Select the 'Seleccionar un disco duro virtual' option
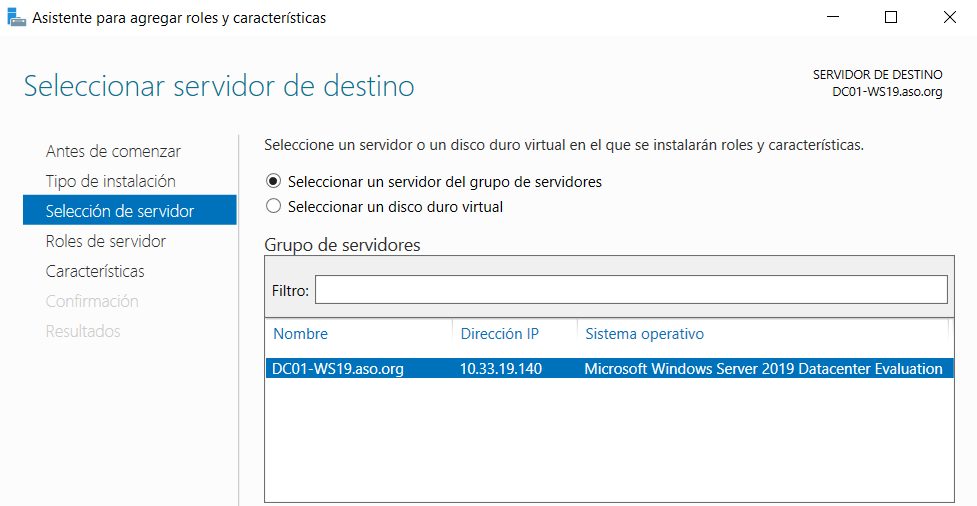 point(273,207)
